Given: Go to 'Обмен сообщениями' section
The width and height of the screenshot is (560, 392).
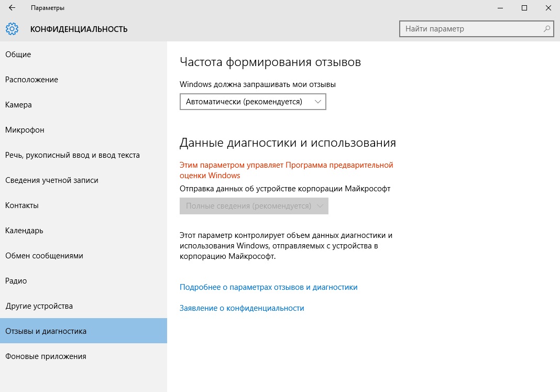Looking at the screenshot, I should pyautogui.click(x=84, y=256).
